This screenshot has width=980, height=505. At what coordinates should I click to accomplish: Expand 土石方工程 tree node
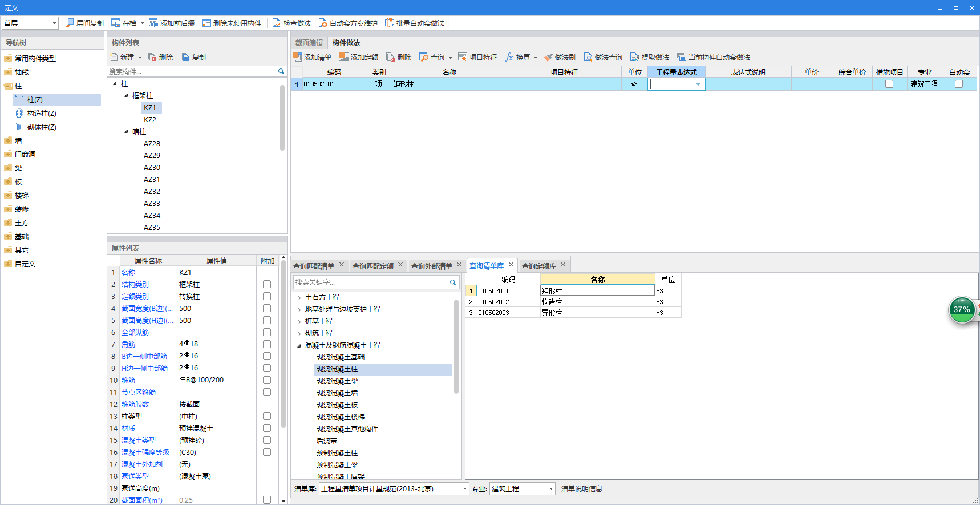click(299, 297)
